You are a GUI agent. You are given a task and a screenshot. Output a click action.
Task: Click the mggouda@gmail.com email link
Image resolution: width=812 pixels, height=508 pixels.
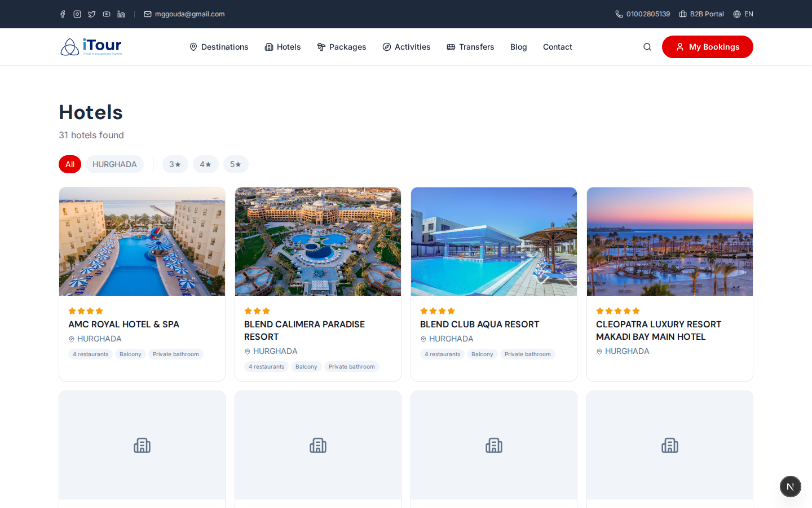pos(184,14)
